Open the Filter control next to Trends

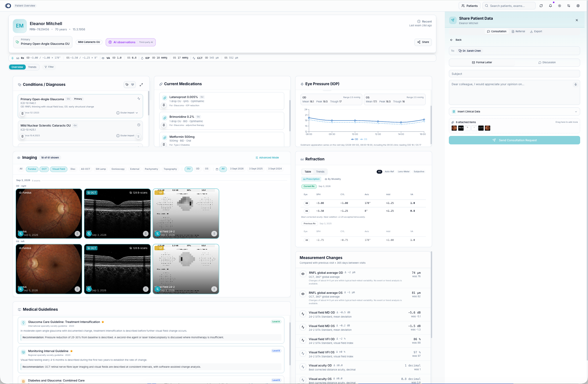coord(49,67)
